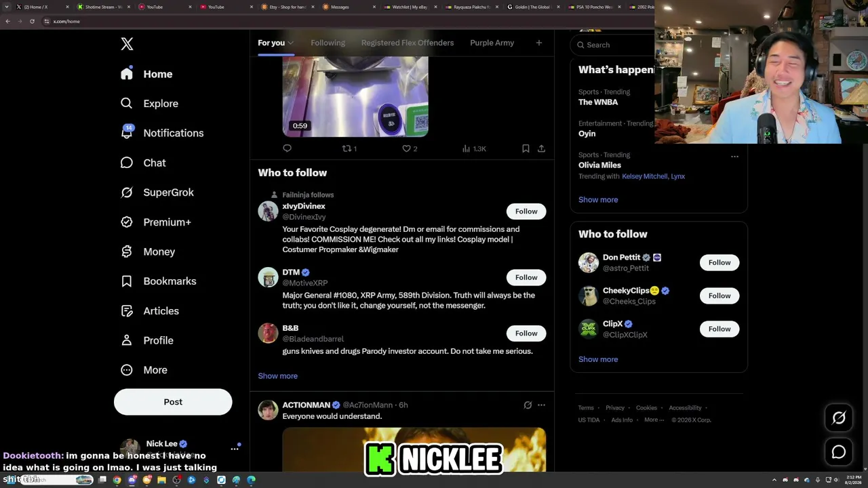Open the Privacy footer link
The height and width of the screenshot is (488, 868).
[615, 408]
